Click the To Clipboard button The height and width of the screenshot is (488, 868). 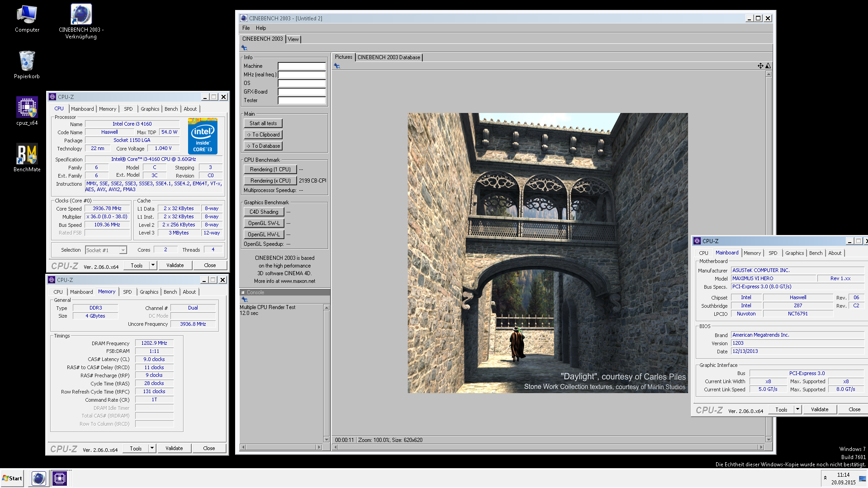(x=263, y=135)
